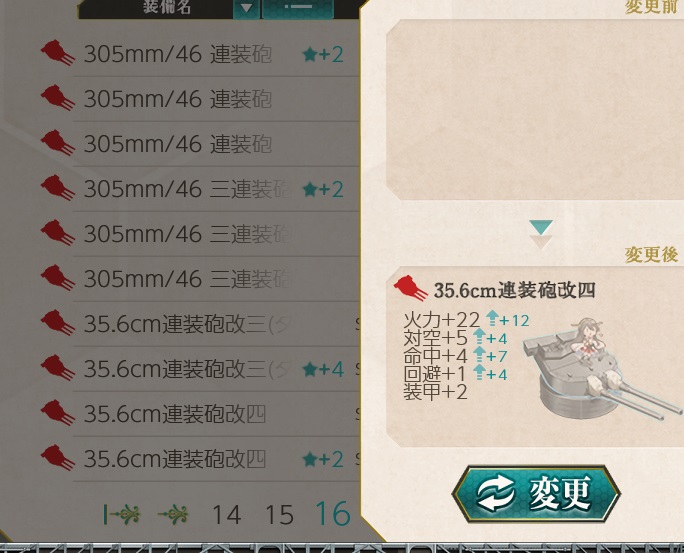Toggle the list view mode button

[298, 8]
